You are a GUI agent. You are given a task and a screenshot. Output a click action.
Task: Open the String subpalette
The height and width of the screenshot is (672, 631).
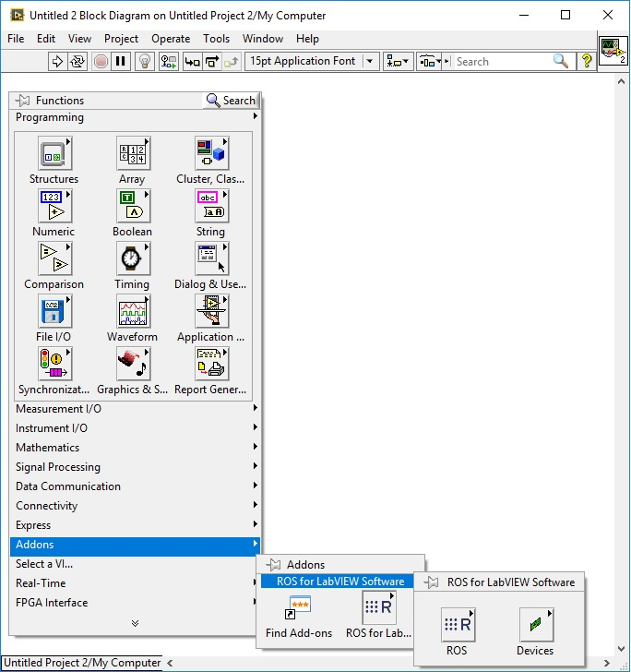(x=211, y=206)
